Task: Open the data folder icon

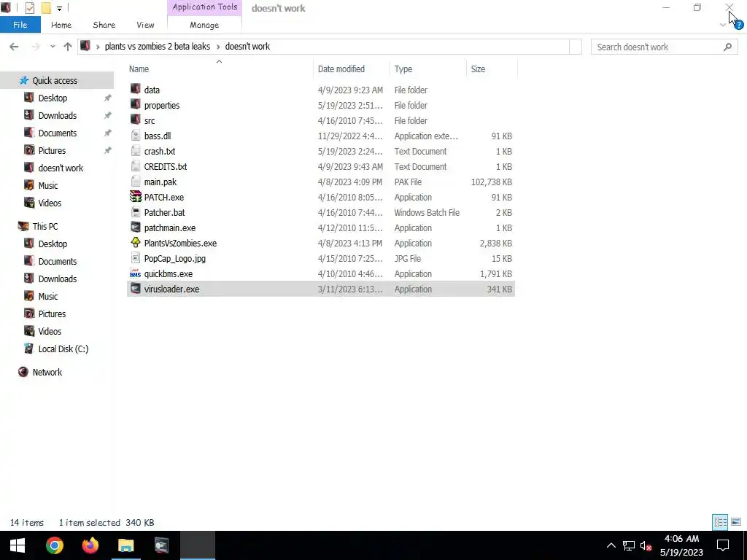Action: point(135,90)
